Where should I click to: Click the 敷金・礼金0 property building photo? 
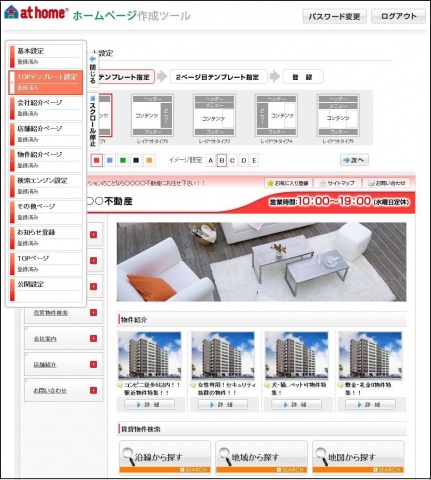tap(370, 356)
